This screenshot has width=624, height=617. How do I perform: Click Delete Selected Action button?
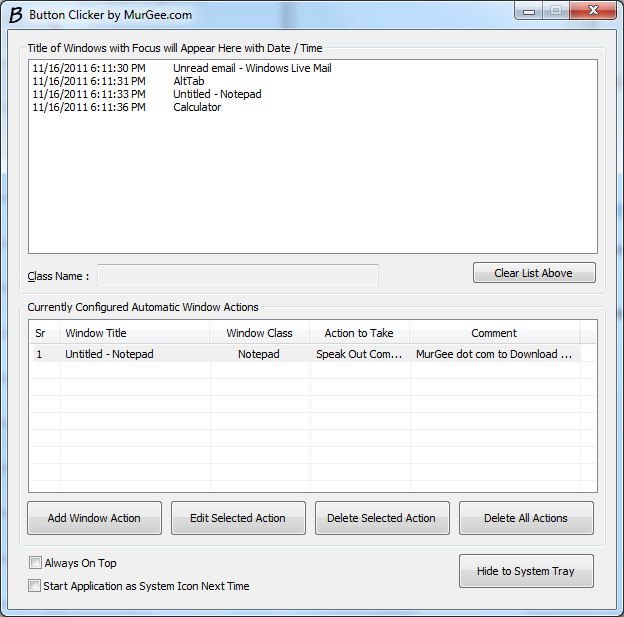pyautogui.click(x=382, y=518)
